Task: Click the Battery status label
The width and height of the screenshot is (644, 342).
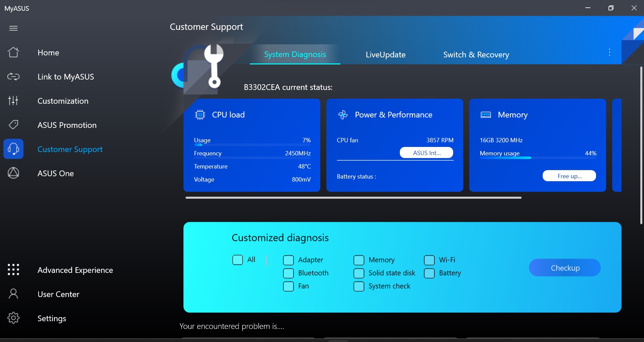Action: (356, 177)
